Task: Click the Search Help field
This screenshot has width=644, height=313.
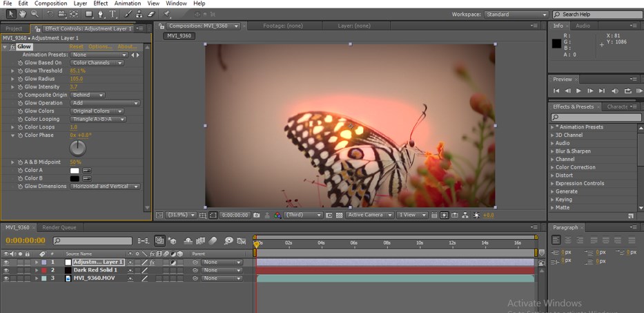Action: pos(599,15)
